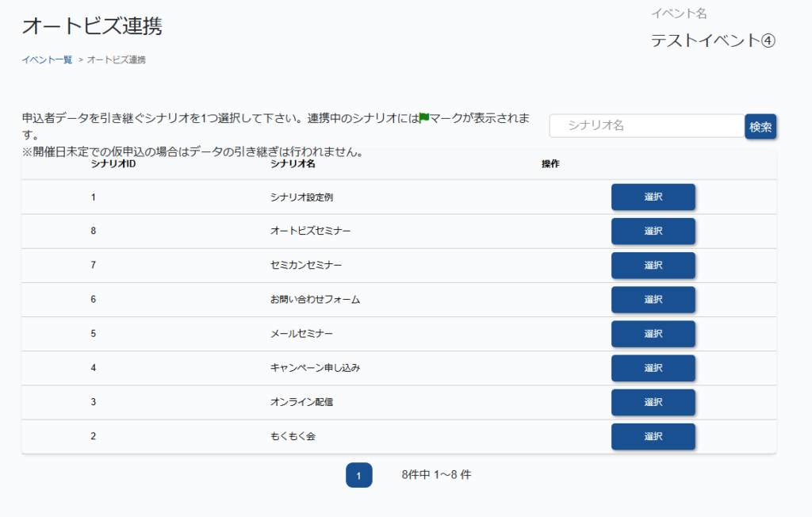Click the ID cell of the オートビズセミナー row
This screenshot has width=812, height=517.
(x=94, y=231)
